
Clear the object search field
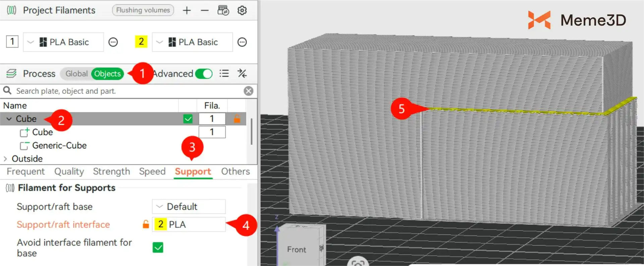tap(248, 91)
